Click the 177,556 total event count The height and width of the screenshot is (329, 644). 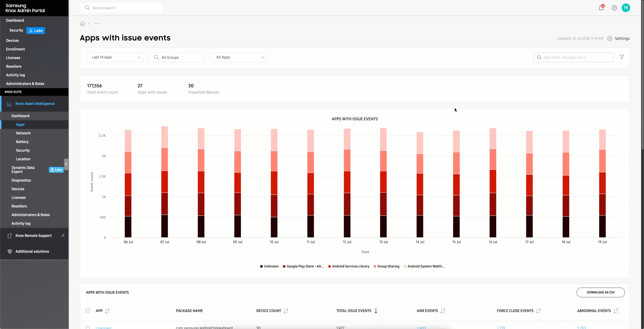pyautogui.click(x=94, y=86)
